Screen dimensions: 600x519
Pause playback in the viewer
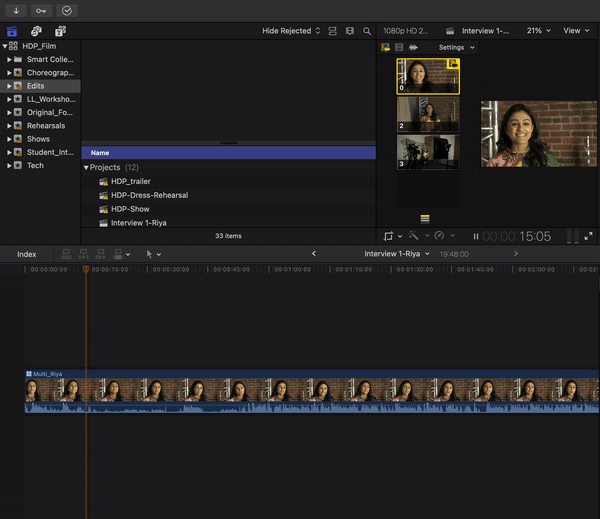476,237
